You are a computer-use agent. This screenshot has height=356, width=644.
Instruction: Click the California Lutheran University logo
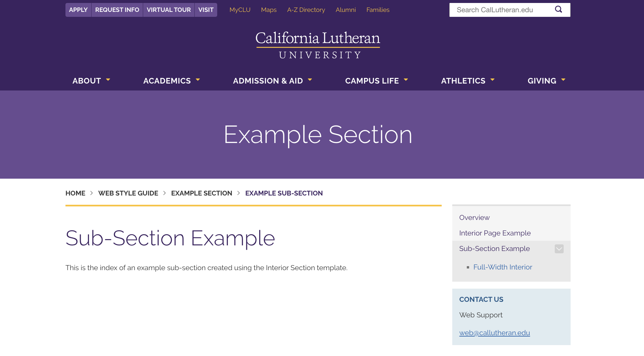318,45
